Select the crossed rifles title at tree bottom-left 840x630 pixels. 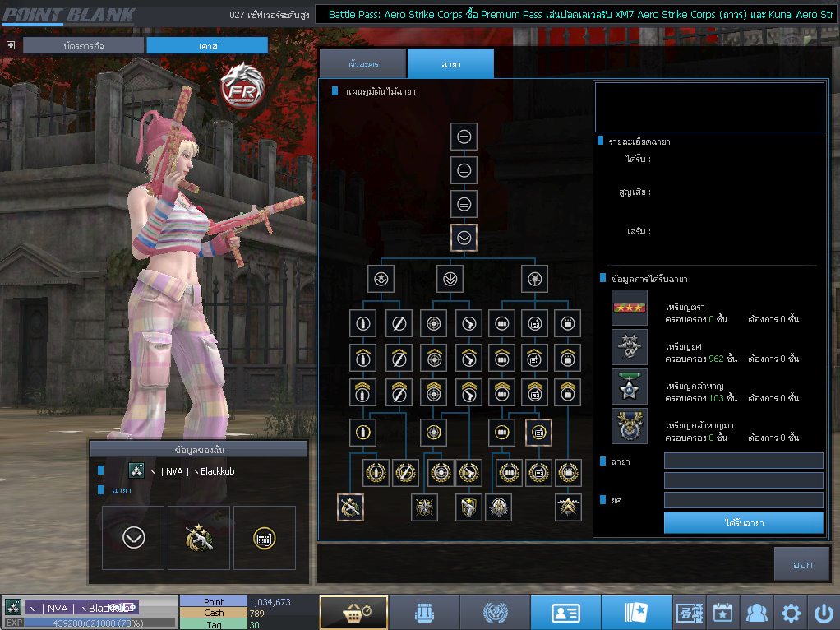click(351, 507)
